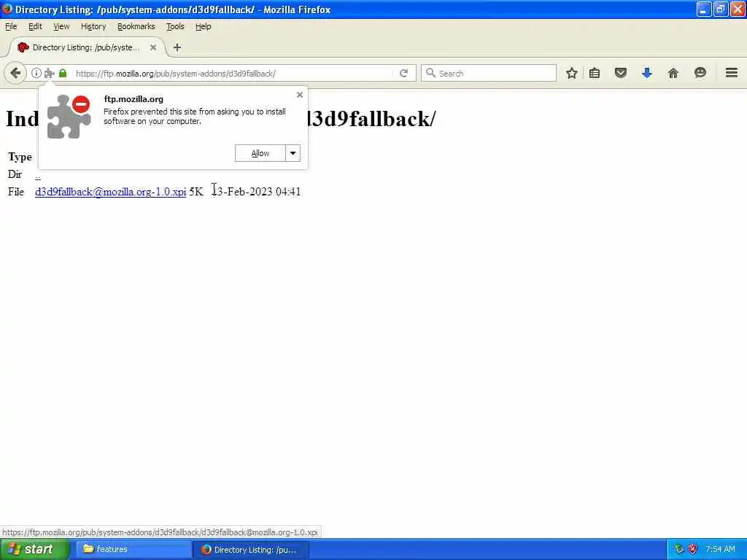Viewport: 747px width, 560px height.
Task: Open the Tools menu
Action: point(175,27)
